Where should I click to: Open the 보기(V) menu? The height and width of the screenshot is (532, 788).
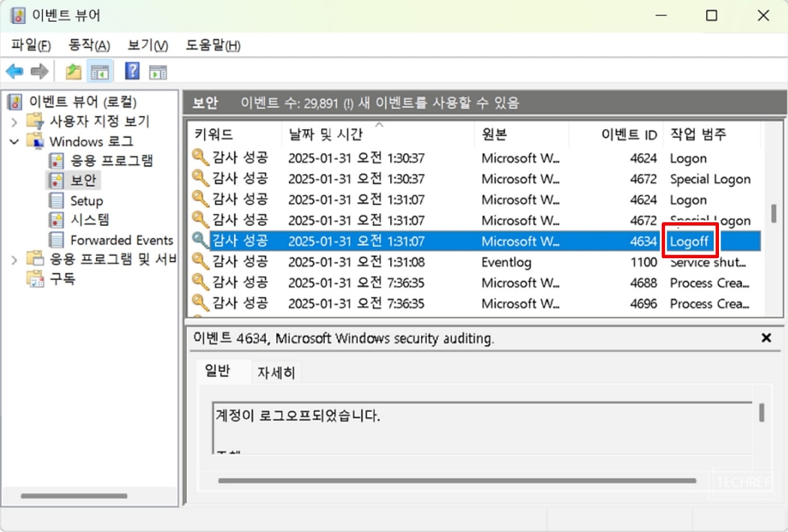(x=147, y=45)
